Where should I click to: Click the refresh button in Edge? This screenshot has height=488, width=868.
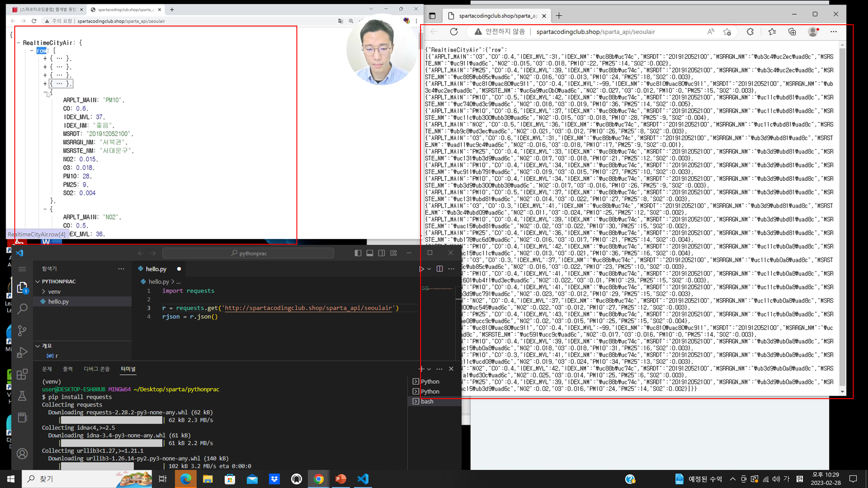(x=454, y=32)
